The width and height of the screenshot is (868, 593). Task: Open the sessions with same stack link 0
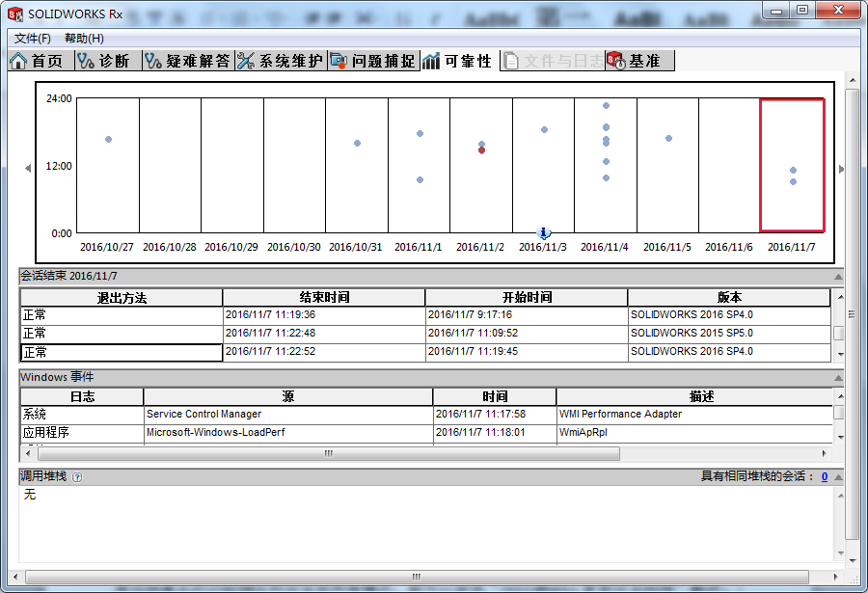[x=825, y=476]
